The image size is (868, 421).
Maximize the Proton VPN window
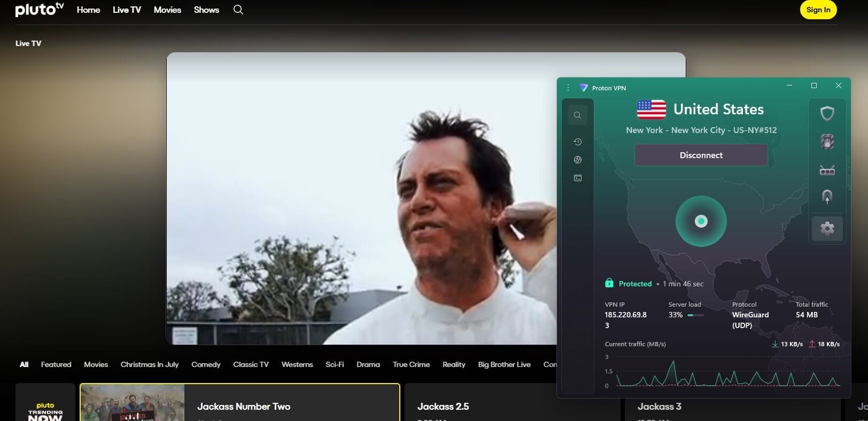tap(814, 85)
